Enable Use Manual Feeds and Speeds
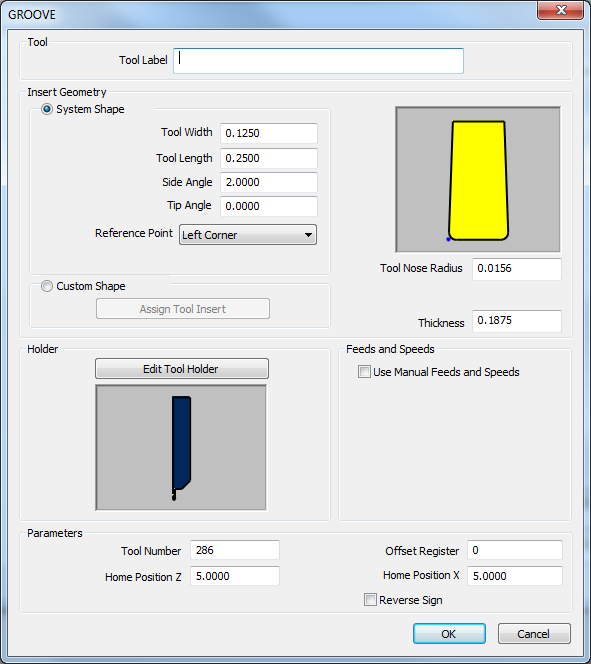The width and height of the screenshot is (591, 664). [364, 372]
